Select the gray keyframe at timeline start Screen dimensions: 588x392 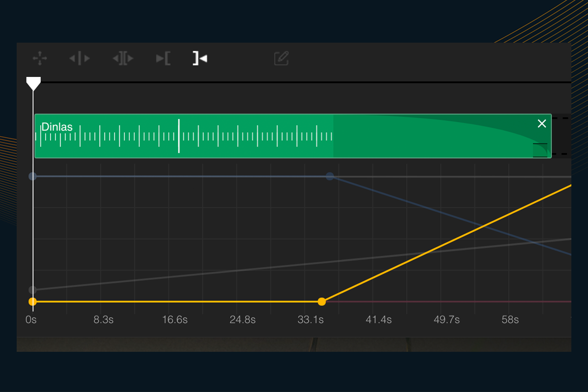pos(33,290)
